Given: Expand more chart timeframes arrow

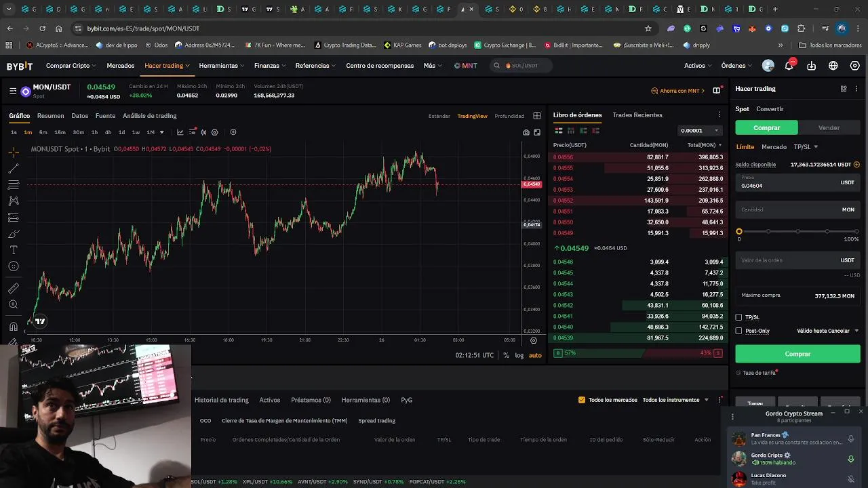Looking at the screenshot, I should (161, 132).
